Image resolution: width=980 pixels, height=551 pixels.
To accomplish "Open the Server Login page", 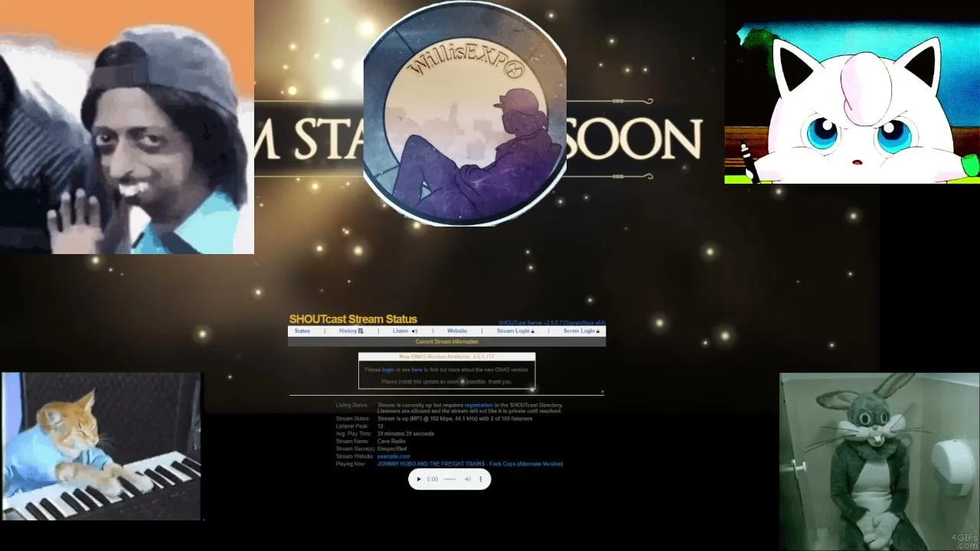I will coord(581,331).
